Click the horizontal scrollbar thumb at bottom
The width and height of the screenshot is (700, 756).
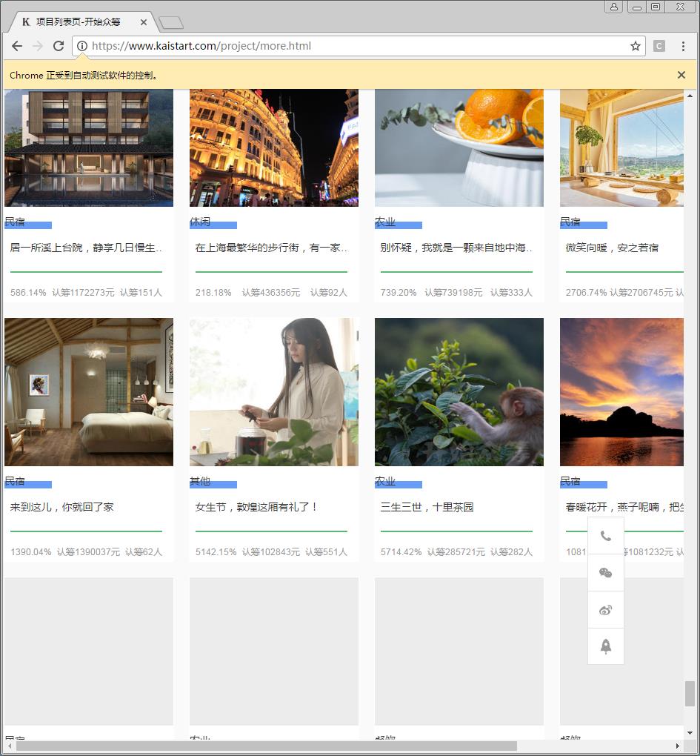[266, 746]
